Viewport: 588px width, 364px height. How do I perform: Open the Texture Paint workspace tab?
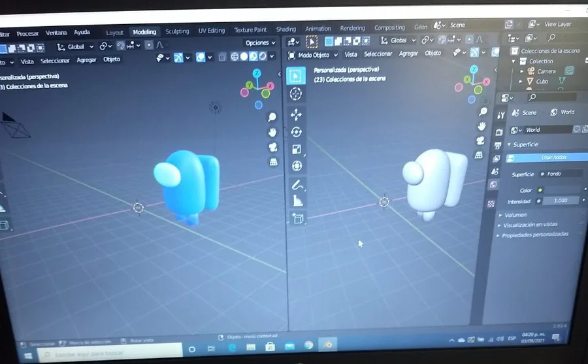click(x=250, y=29)
